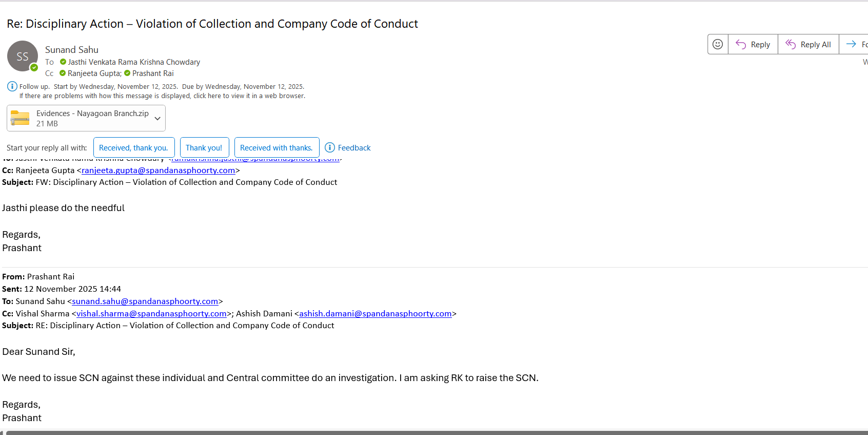Click the emoji reaction smiley icon
868x435 pixels.
tap(718, 44)
